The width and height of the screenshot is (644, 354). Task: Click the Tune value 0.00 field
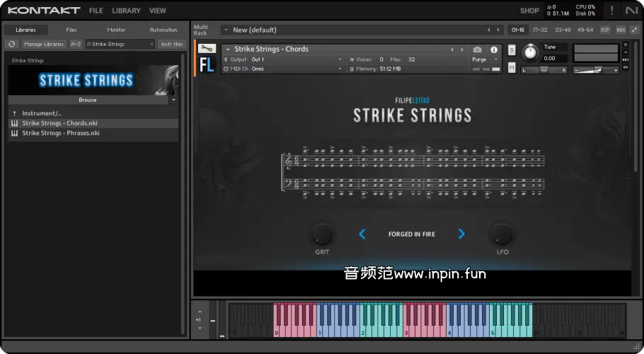554,58
